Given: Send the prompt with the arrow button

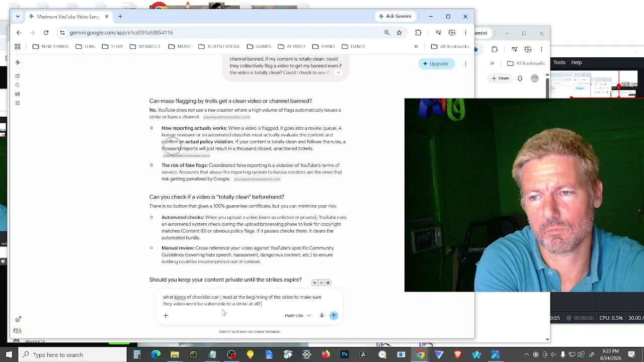Looking at the screenshot, I should tap(334, 316).
